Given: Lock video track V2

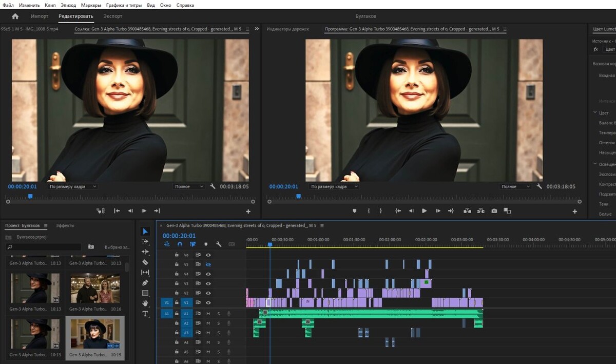Looking at the screenshot, I should (x=177, y=293).
